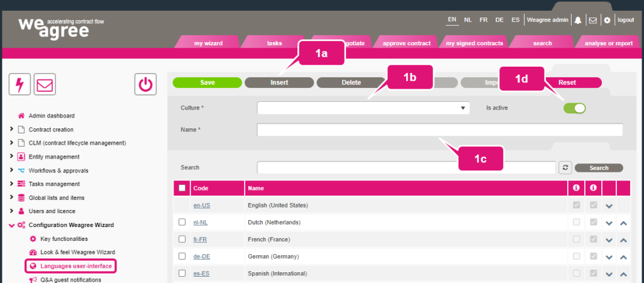Click the first info icon in table header
644x283 pixels.
(576, 188)
